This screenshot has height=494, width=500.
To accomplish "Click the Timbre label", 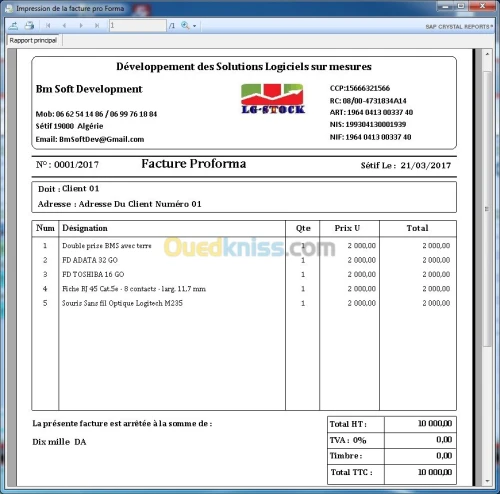I will point(346,456).
